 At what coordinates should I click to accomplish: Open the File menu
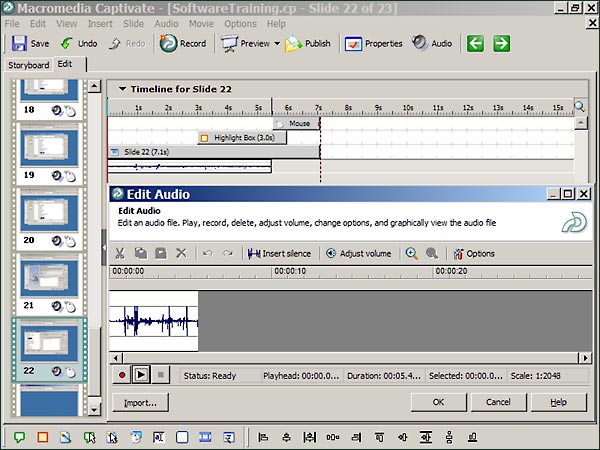click(12, 24)
